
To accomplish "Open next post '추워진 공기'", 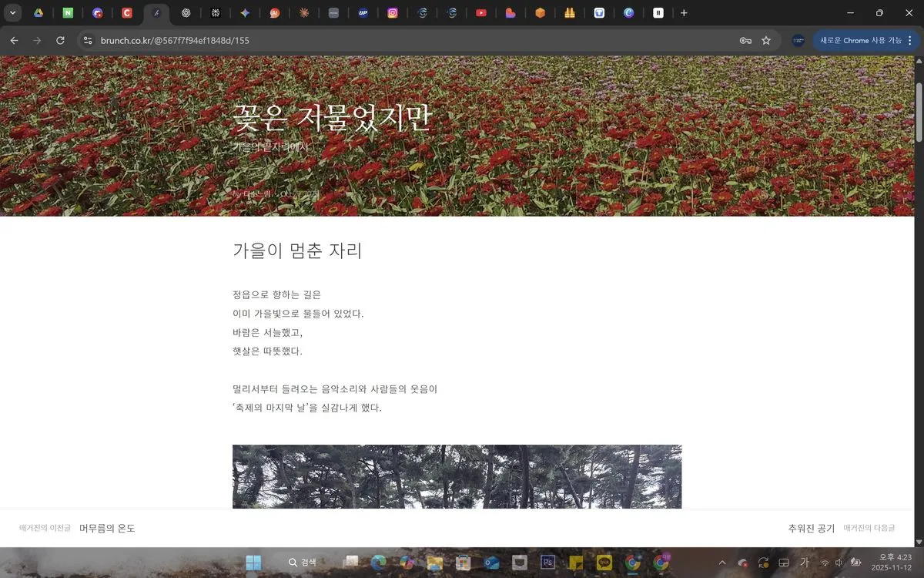I will 811,529.
